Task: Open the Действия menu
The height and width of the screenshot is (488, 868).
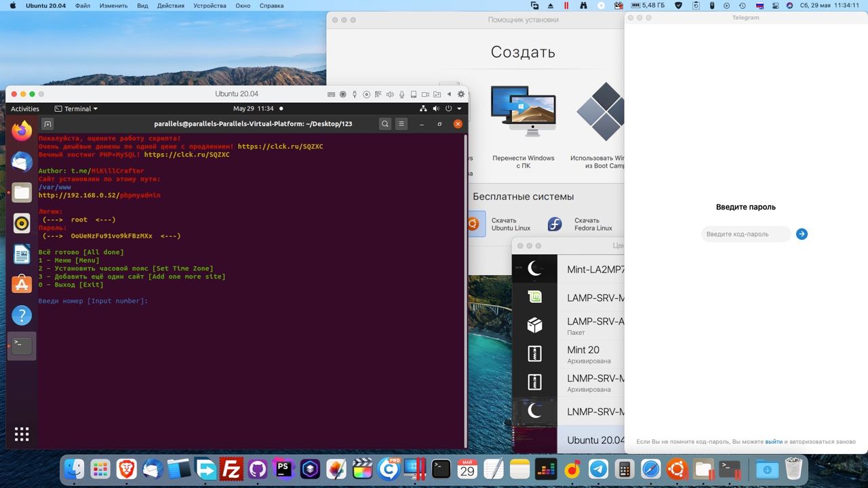Action: coord(170,5)
